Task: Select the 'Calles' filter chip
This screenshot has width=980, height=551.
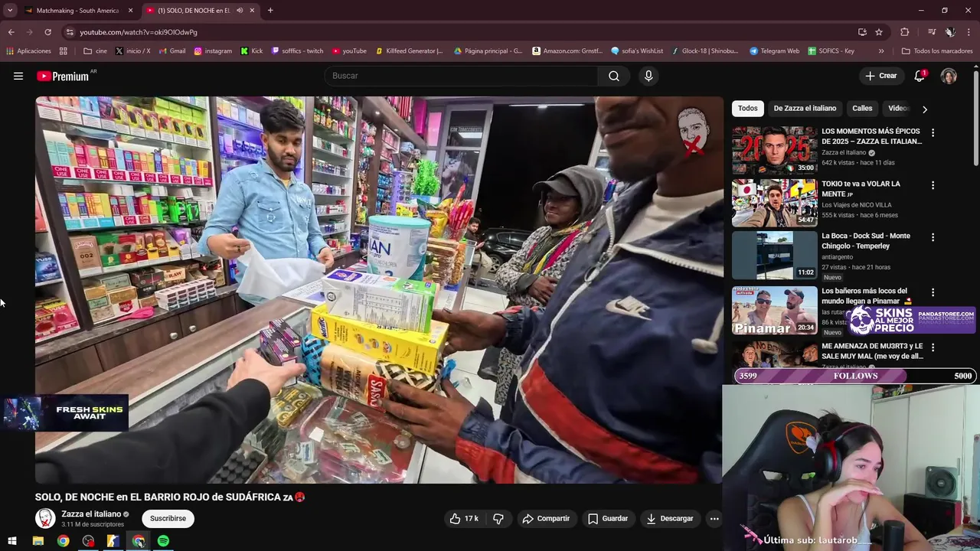Action: click(862, 109)
